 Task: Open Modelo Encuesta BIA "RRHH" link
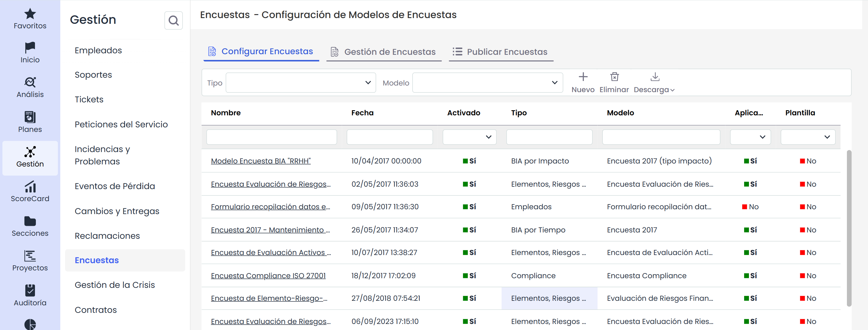261,161
